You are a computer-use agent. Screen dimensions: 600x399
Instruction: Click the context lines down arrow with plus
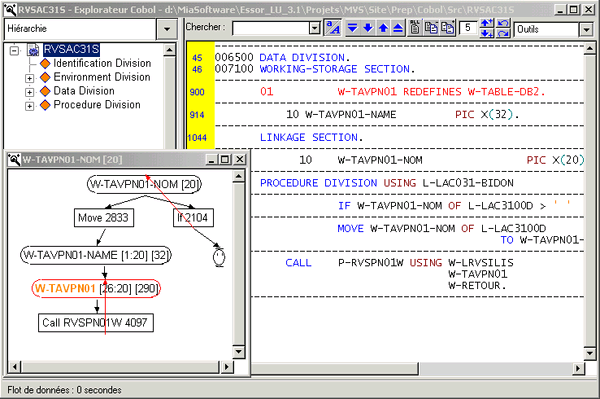pos(487,33)
